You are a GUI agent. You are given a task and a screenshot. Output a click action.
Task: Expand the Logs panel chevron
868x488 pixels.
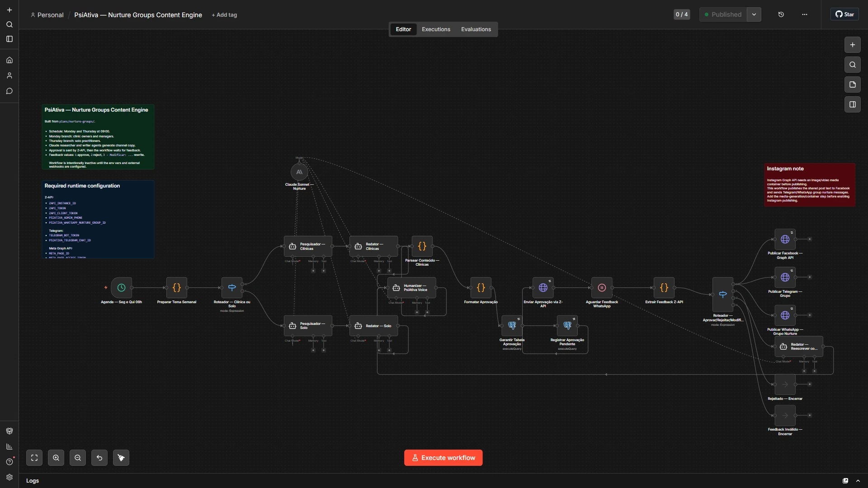click(x=858, y=481)
